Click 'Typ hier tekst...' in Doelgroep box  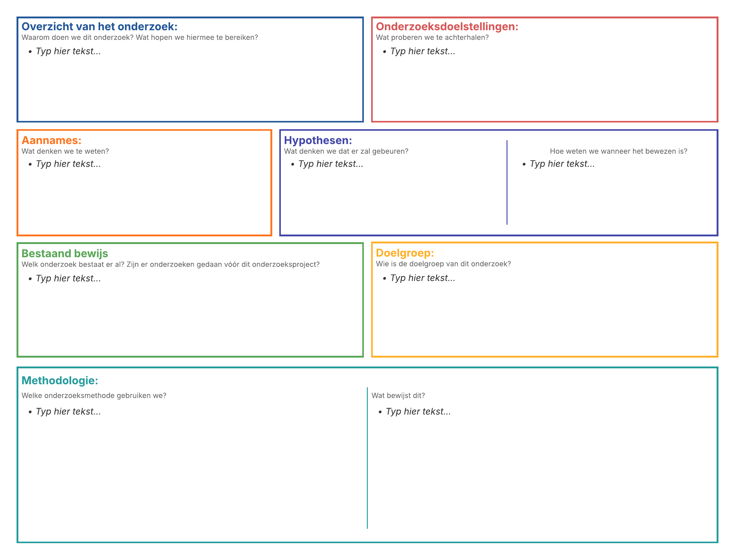pyautogui.click(x=422, y=278)
